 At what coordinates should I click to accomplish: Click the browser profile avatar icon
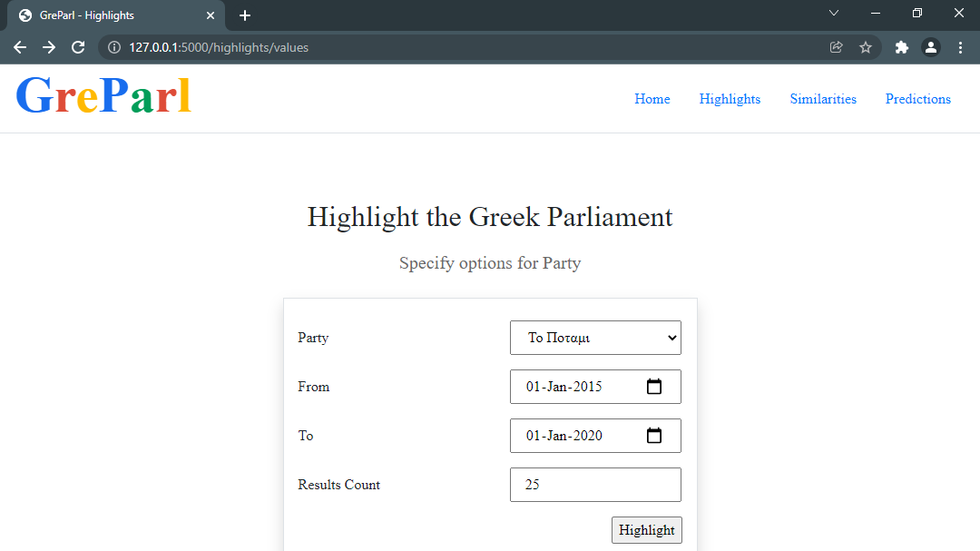tap(931, 47)
